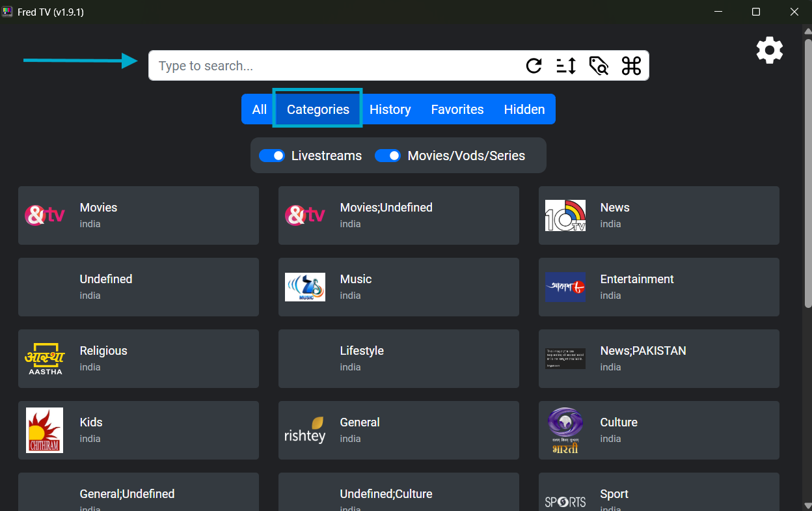Click the Movies;Undefined title text
This screenshot has height=511, width=812.
(x=386, y=208)
